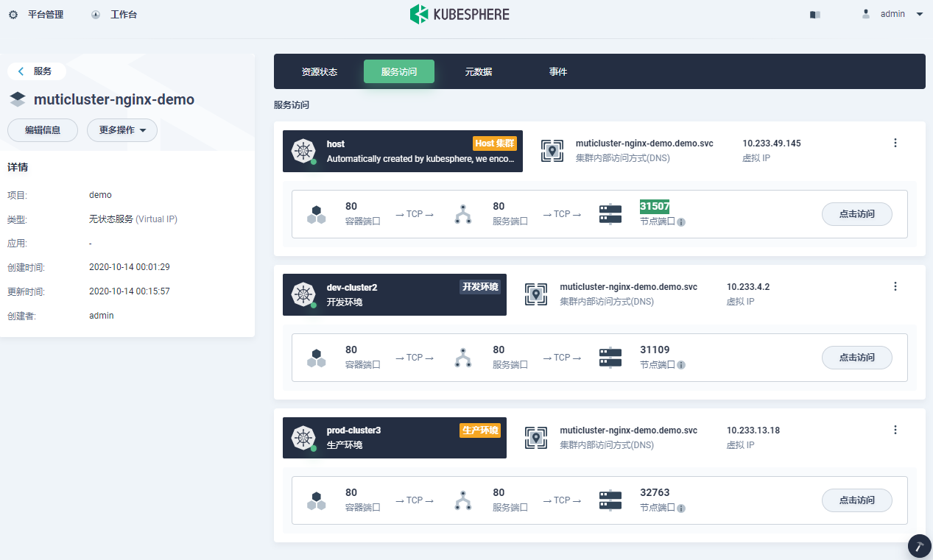
Task: Click the info icon next to 31507 节点端口
Action: pos(681,221)
